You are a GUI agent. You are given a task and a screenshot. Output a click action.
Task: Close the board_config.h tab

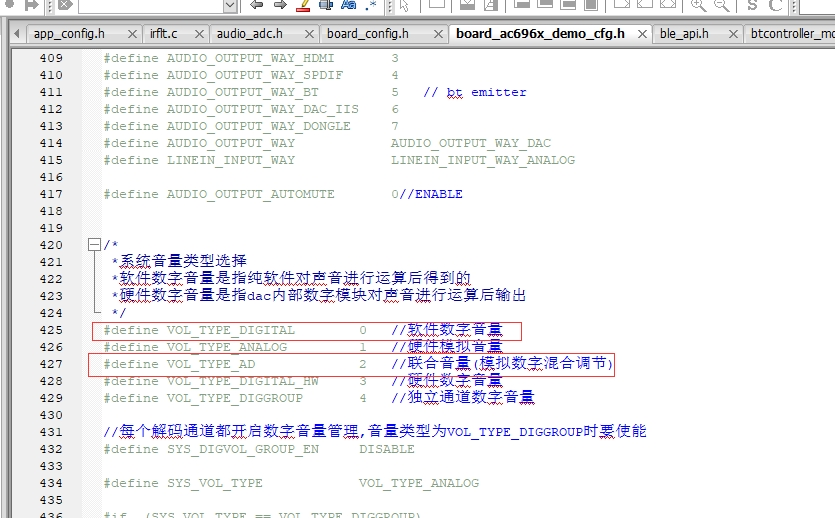coord(438,34)
